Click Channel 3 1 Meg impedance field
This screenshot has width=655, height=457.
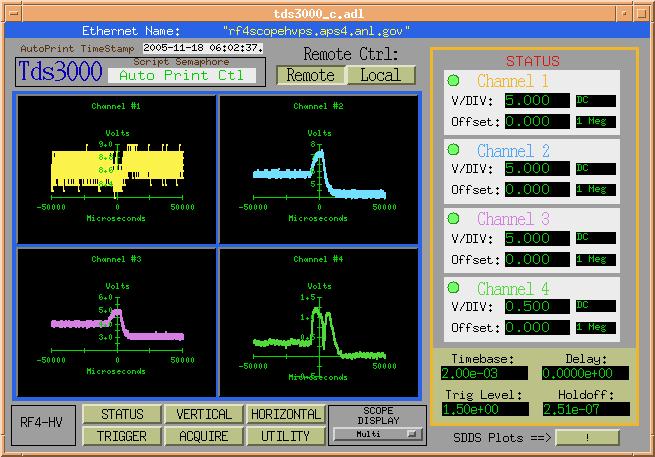(596, 259)
